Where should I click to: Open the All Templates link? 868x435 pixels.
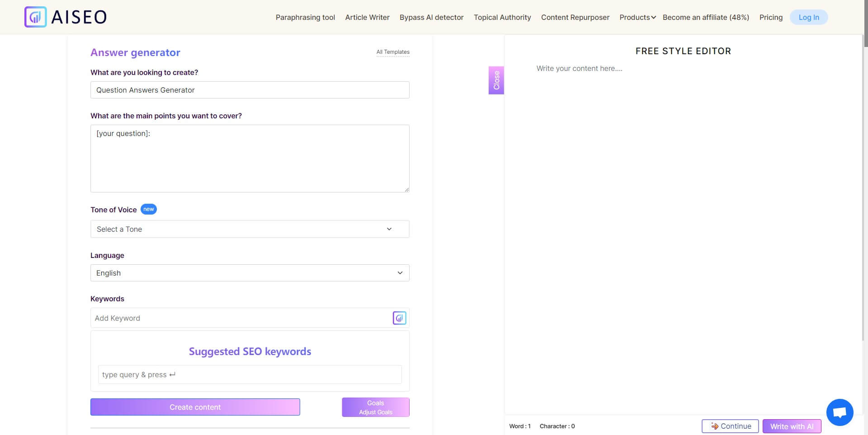[x=393, y=52]
